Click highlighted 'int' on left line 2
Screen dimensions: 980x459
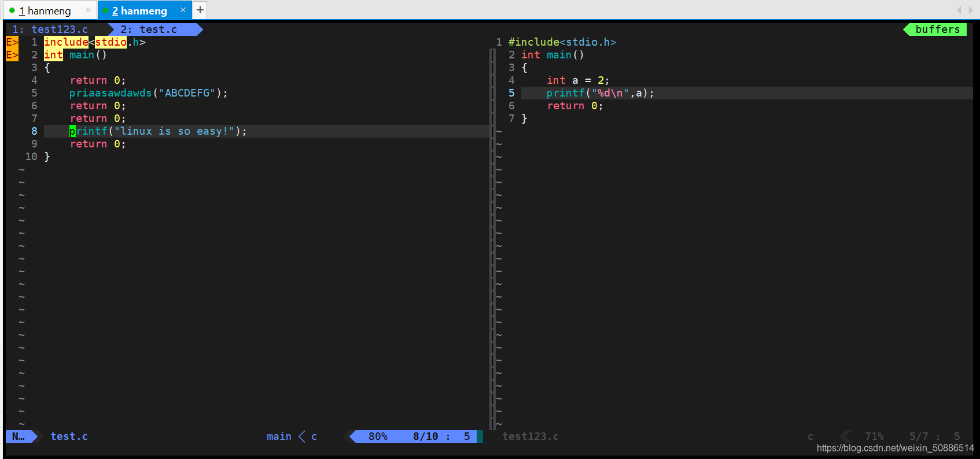coord(53,55)
